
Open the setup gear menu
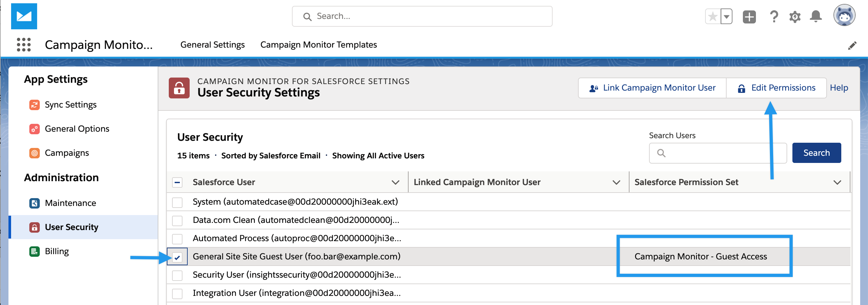795,17
